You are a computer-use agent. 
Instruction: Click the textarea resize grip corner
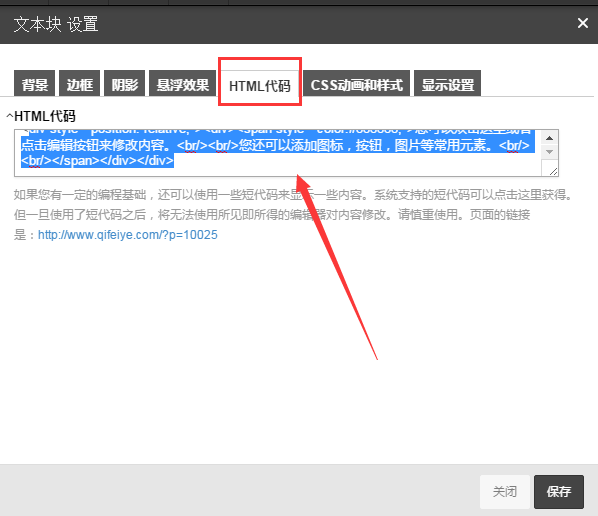point(553,172)
